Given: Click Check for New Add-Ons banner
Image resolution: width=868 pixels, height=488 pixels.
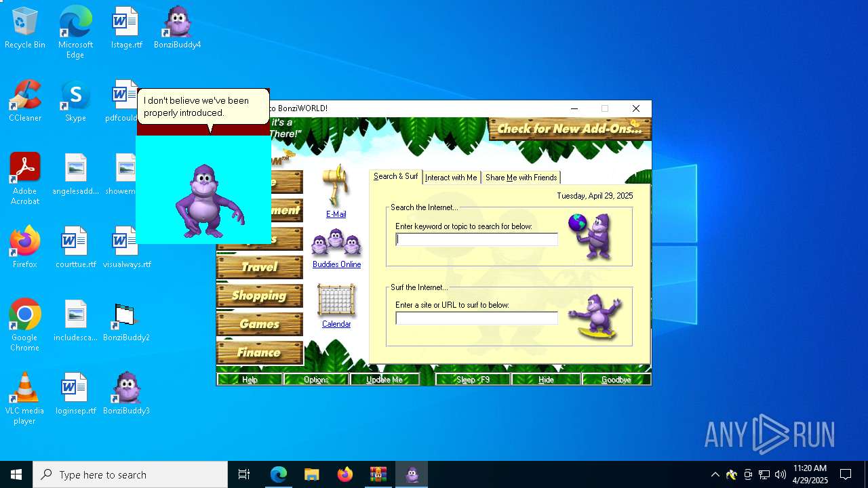Looking at the screenshot, I should (570, 129).
